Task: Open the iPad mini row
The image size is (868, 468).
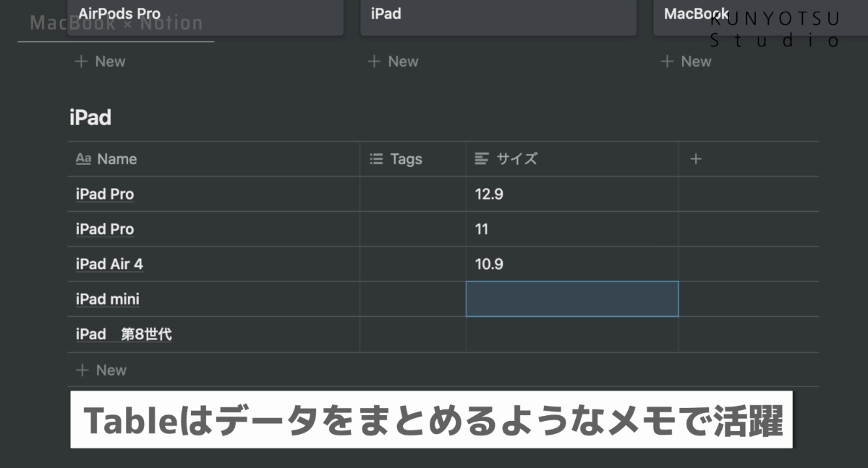Action: point(108,299)
